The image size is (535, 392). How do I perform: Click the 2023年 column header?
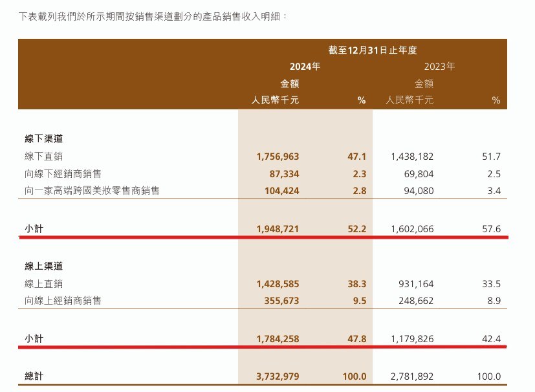pyautogui.click(x=440, y=66)
